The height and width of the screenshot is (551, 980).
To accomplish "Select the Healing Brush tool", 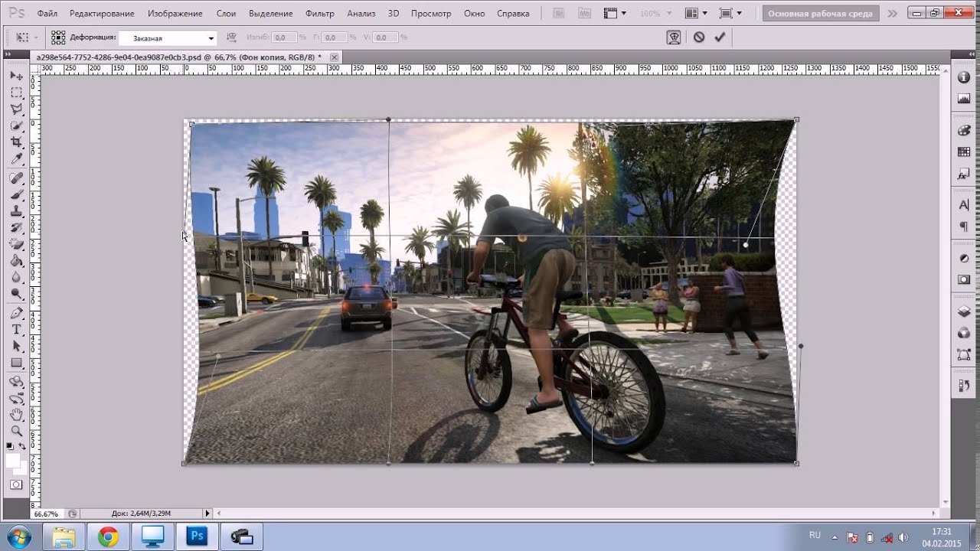I will pyautogui.click(x=16, y=178).
